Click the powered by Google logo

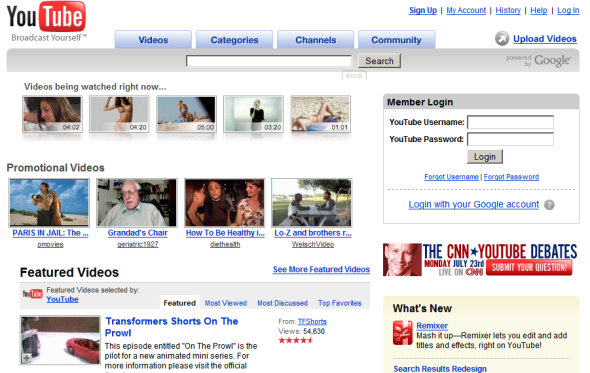(x=538, y=61)
